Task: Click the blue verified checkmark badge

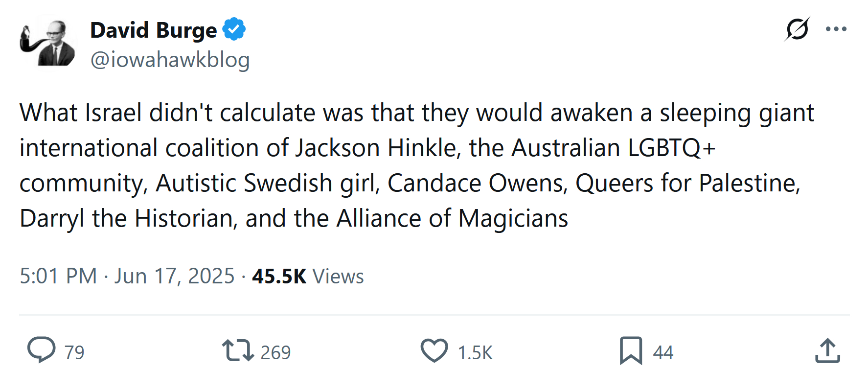Action: click(x=234, y=29)
